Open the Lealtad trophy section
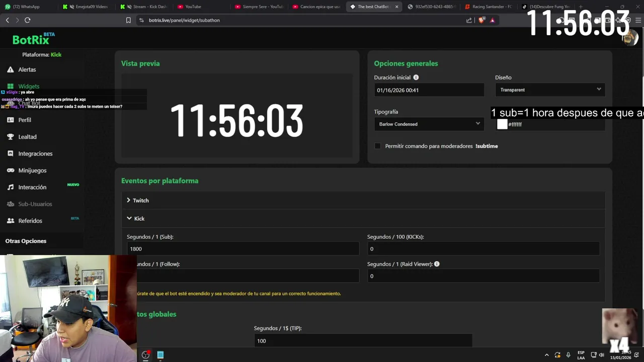The height and width of the screenshot is (362, 644). click(27, 137)
